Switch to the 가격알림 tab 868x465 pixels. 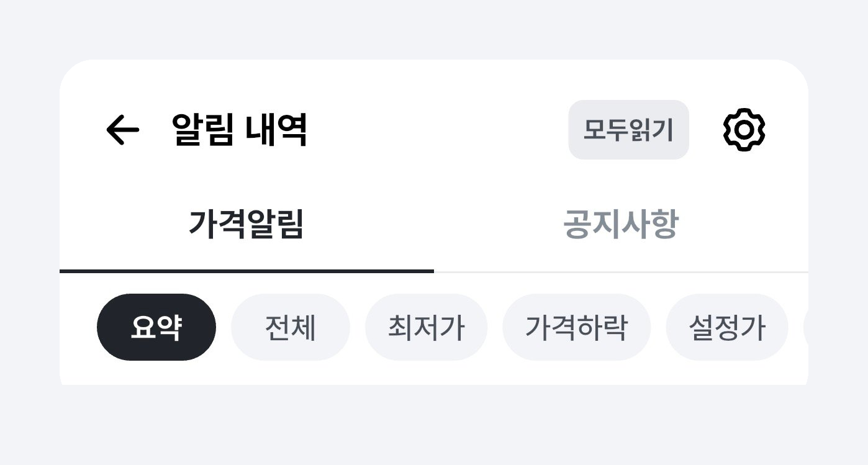point(246,225)
